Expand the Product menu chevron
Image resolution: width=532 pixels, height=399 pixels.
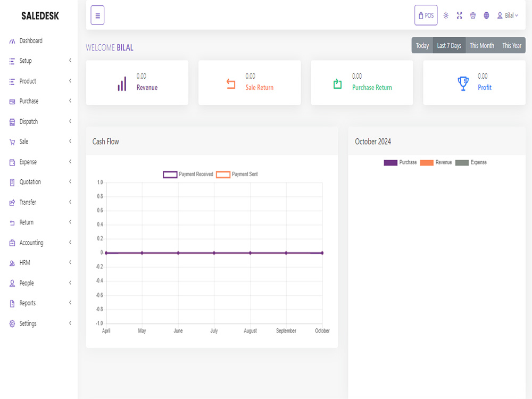70,81
